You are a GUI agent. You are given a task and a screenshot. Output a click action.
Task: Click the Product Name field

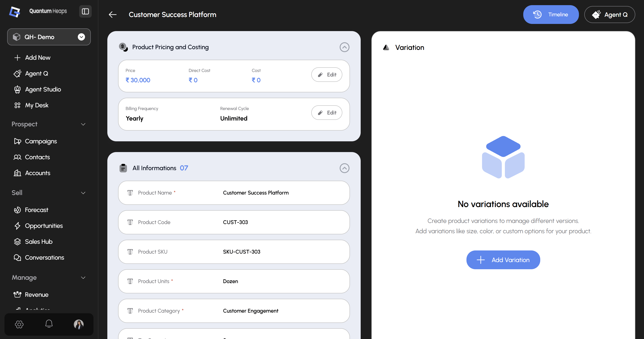point(234,193)
